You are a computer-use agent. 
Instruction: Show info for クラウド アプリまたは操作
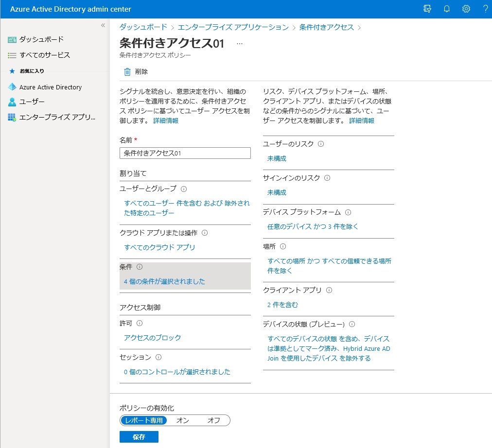(x=205, y=233)
